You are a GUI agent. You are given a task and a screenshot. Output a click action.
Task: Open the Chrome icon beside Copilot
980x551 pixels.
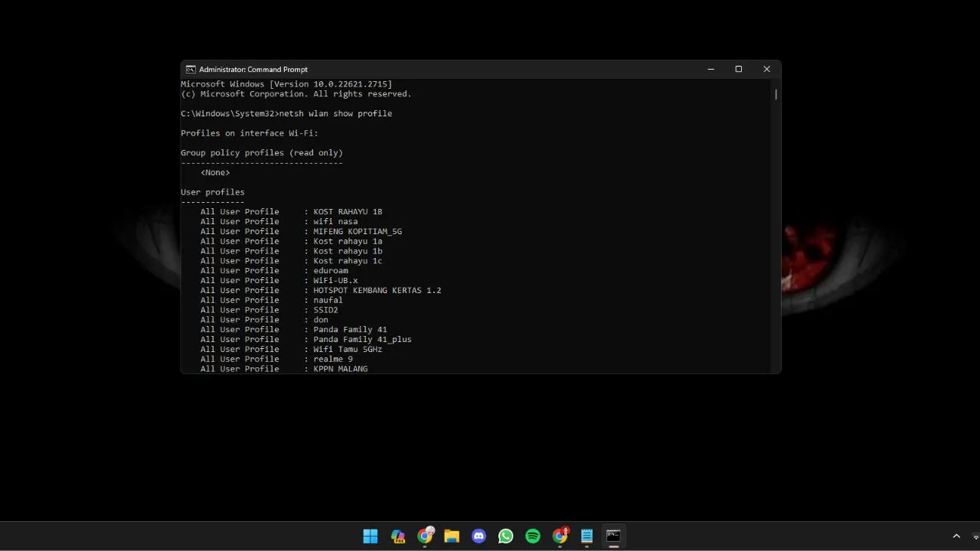pos(425,536)
